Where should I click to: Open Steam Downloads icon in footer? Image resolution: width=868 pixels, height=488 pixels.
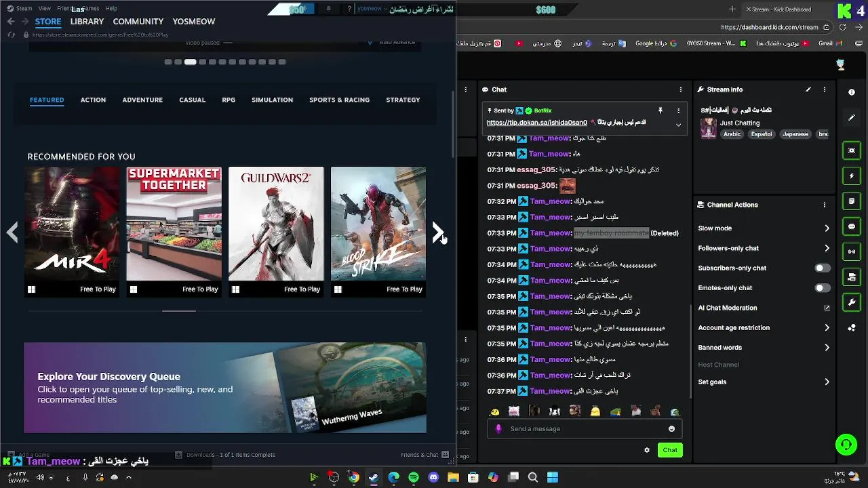[178, 455]
